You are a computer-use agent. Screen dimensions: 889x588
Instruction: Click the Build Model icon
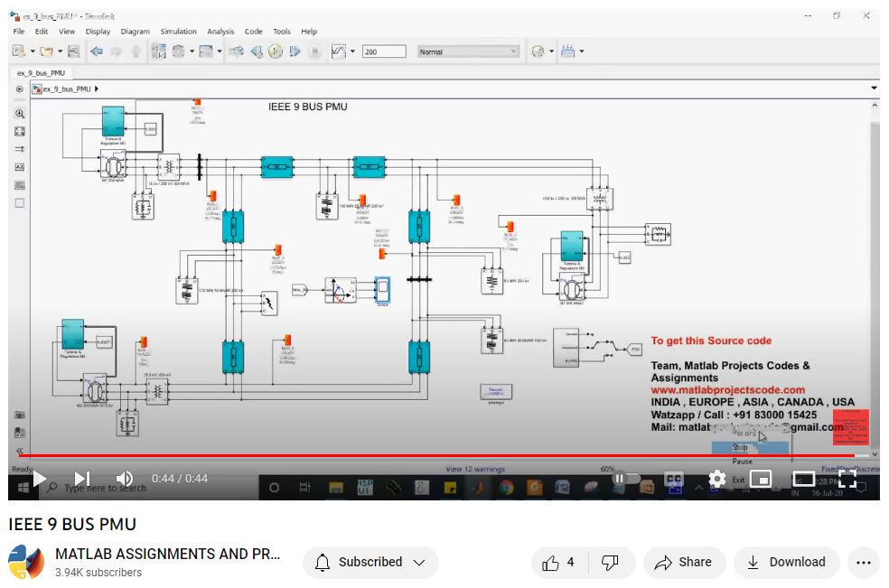pyautogui.click(x=567, y=51)
